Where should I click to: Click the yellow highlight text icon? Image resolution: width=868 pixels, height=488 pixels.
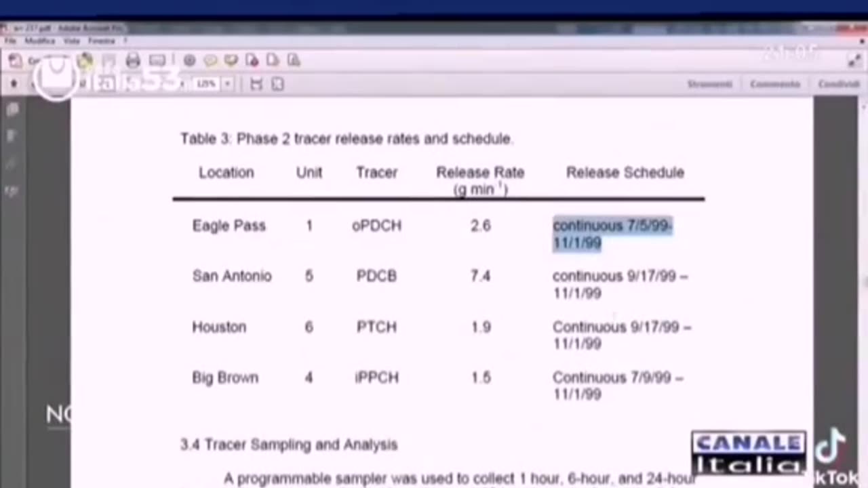[231, 60]
